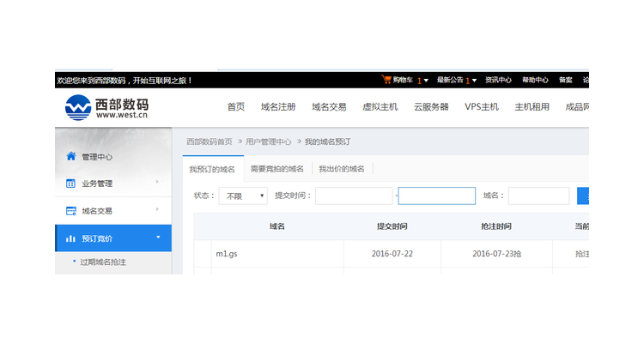Viewport: 644px width, 343px height.
Task: Click the blue search button
Action: coord(583,196)
